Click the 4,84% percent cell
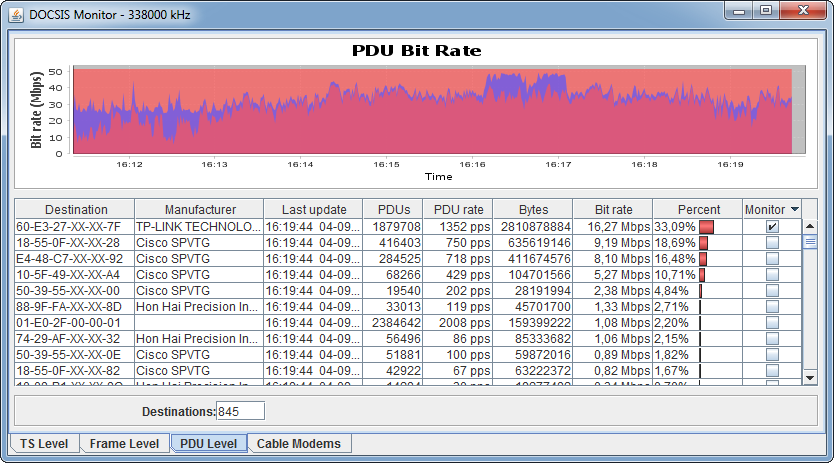 pos(697,291)
